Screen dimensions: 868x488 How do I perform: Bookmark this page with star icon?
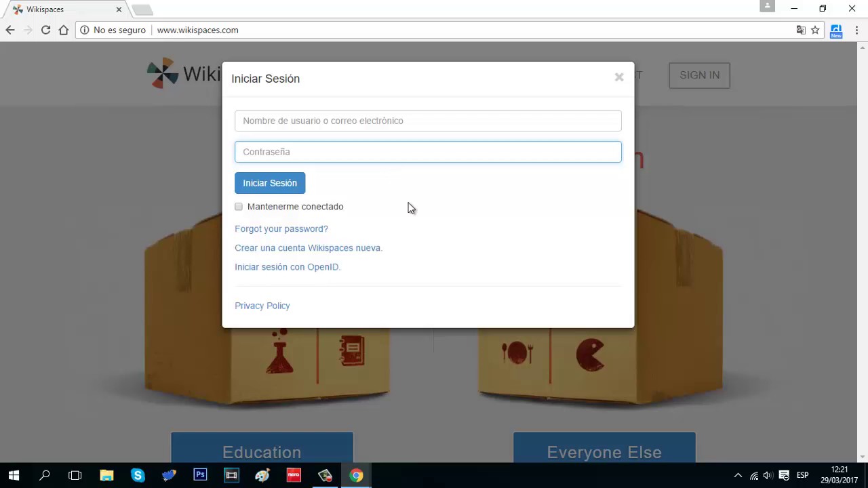[x=815, y=30]
